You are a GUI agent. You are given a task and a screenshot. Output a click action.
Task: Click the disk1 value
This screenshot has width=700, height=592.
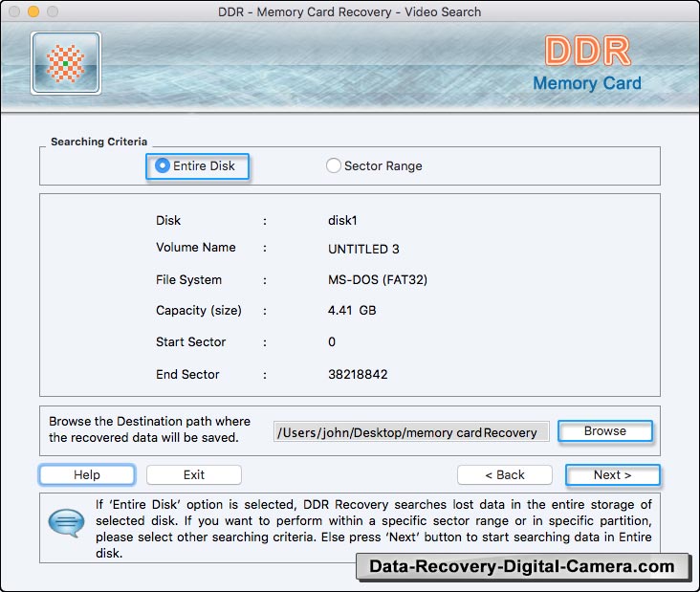click(x=342, y=221)
